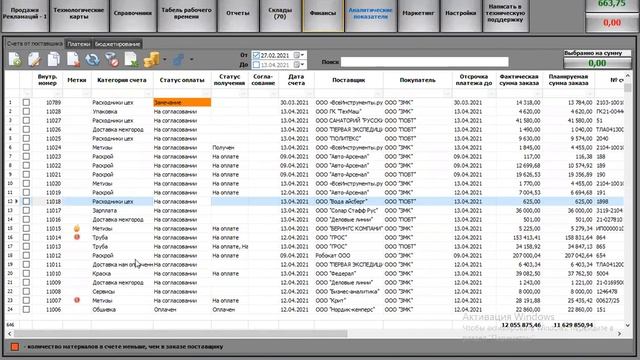Switch to the Платежи tab

tap(78, 44)
